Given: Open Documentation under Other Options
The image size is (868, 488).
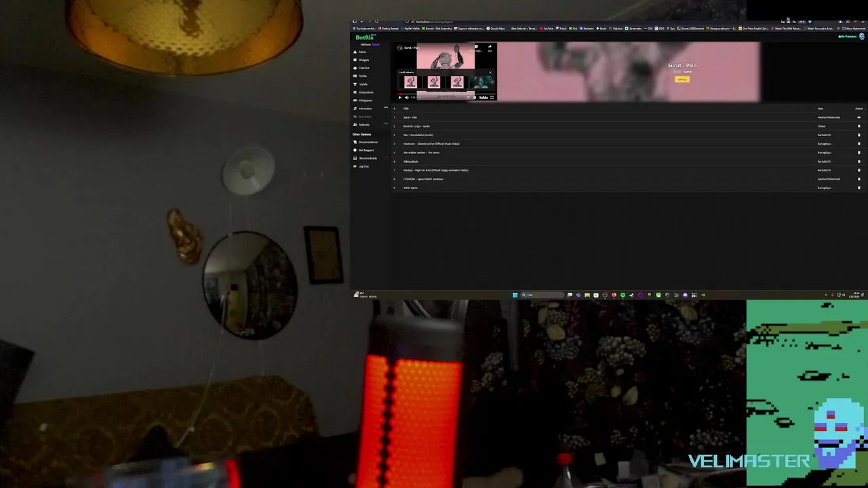Looking at the screenshot, I should 366,142.
